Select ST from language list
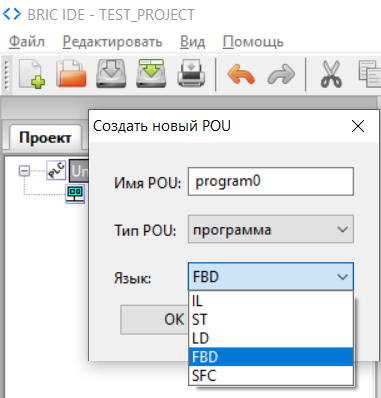The height and width of the screenshot is (398, 381). [x=271, y=320]
